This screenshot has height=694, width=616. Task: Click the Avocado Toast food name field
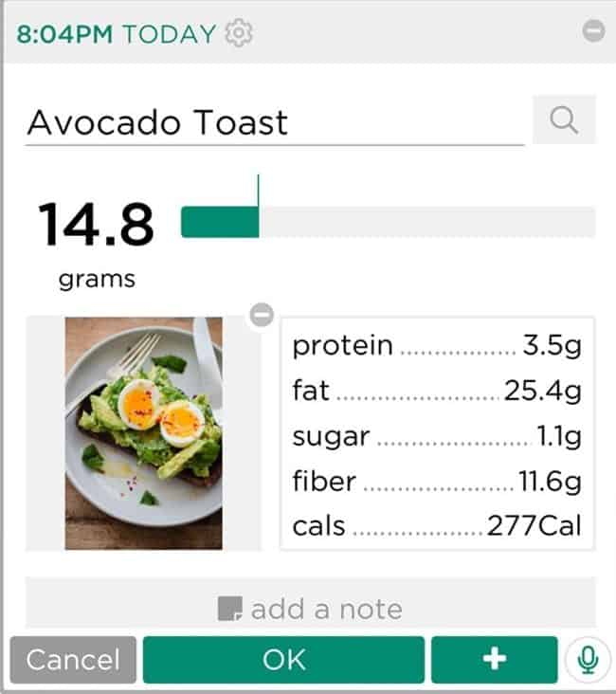274,123
